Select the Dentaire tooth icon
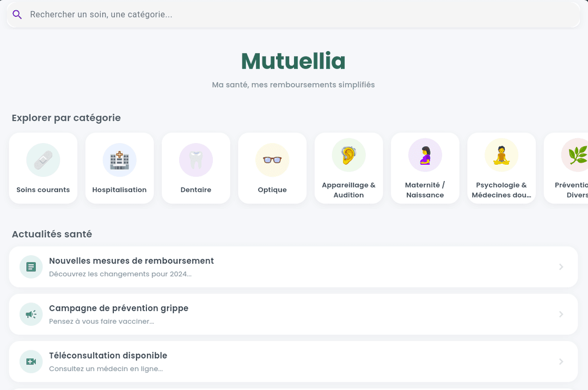588x390 pixels. (195, 159)
